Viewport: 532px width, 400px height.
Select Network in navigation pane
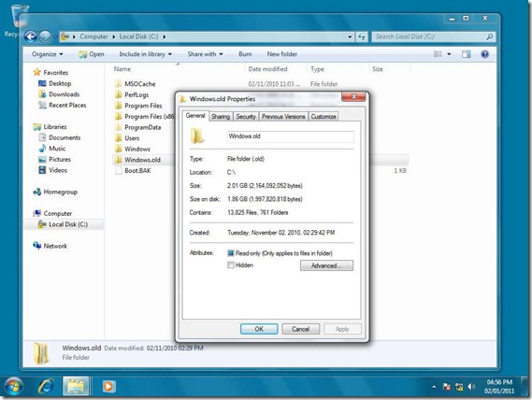coord(50,246)
